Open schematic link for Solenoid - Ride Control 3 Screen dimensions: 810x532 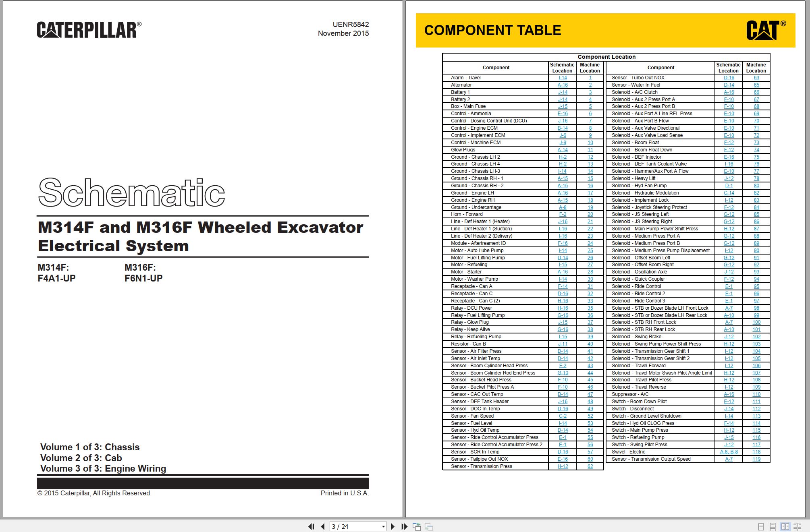729,301
